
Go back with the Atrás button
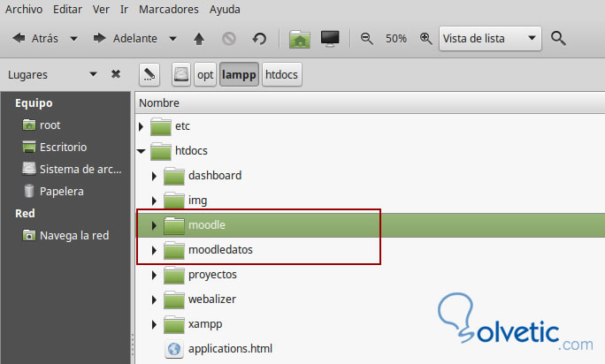point(35,38)
